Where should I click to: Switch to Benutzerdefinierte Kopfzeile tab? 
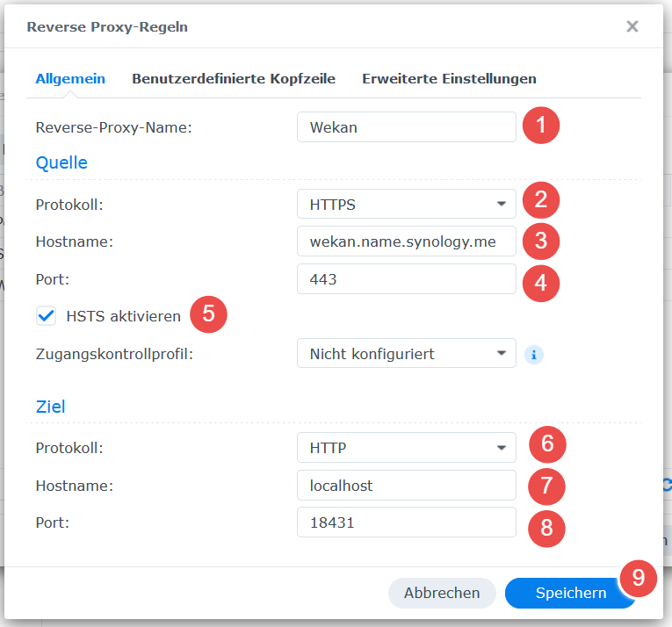click(x=234, y=79)
